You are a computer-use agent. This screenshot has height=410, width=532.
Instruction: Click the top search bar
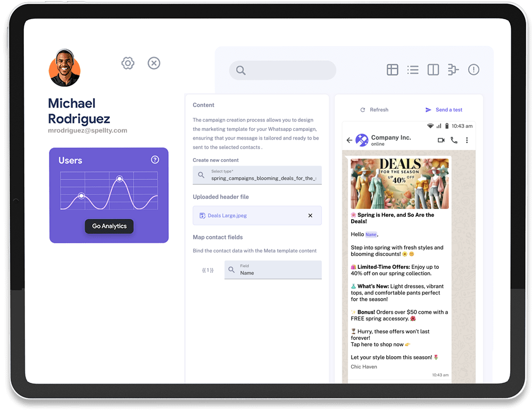(x=283, y=70)
